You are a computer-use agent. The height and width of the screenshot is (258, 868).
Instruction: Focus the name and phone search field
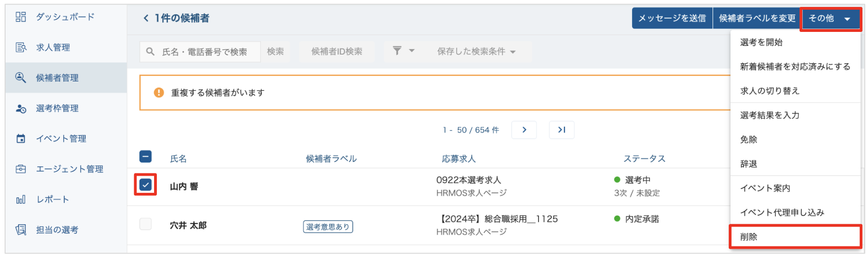204,52
